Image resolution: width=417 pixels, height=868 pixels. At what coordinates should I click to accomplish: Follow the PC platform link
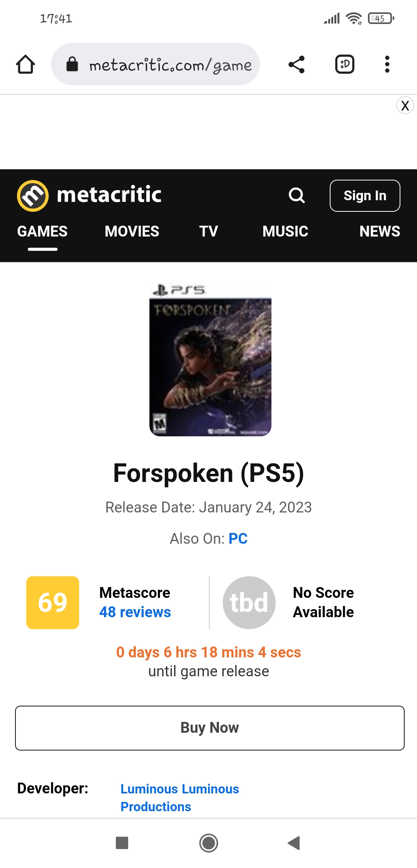[238, 539]
